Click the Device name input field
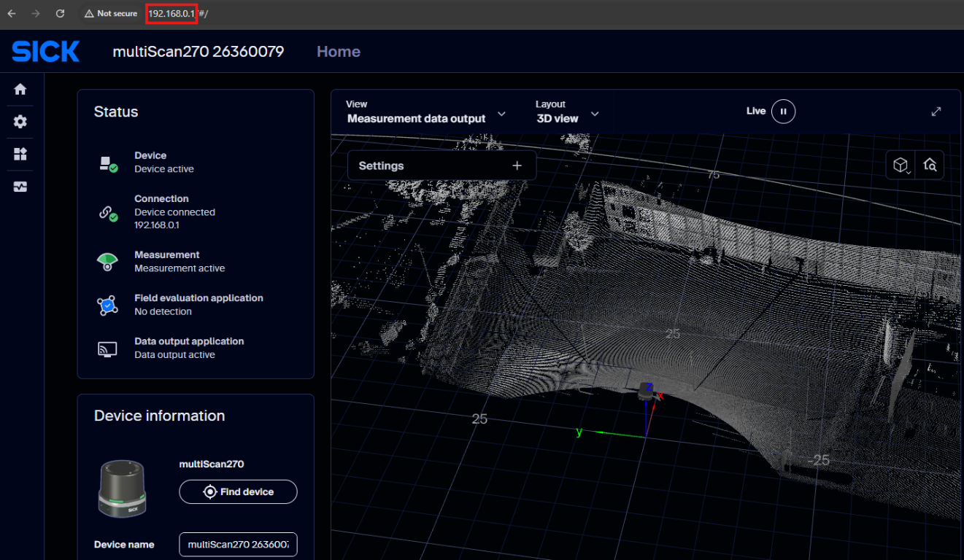 coord(238,545)
